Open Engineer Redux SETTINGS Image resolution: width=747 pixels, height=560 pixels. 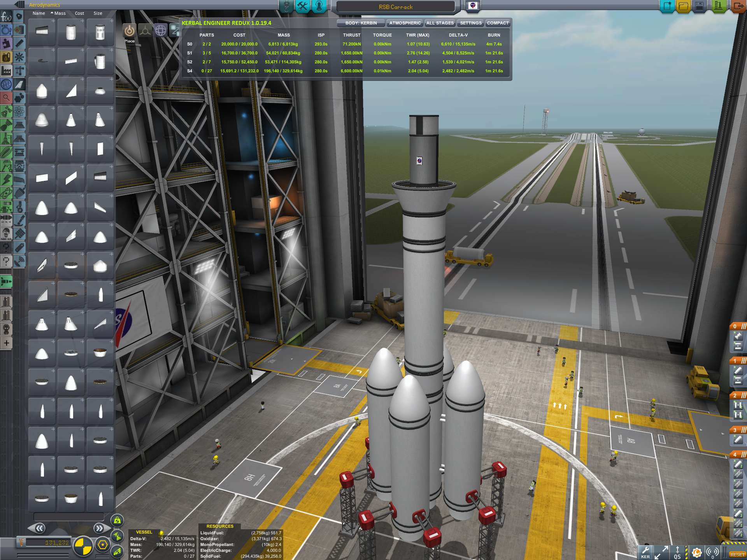point(471,23)
